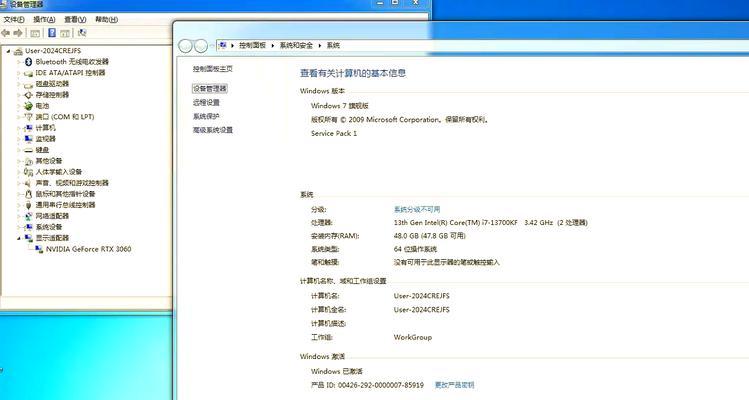Click the Back arrow in Device Manager toolbar
This screenshot has width=749, height=400.
click(6, 33)
